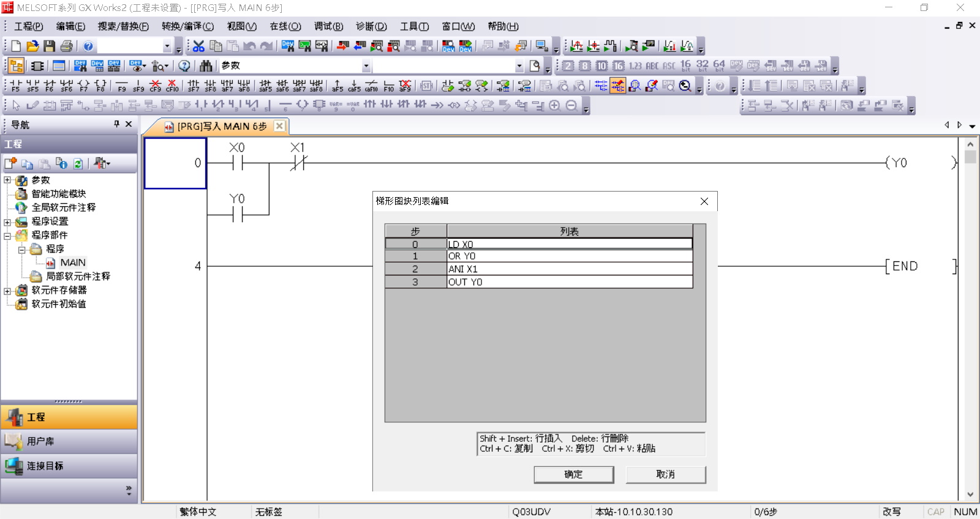Toggle the navigation window view button
980x519 pixels.
pyautogui.click(x=17, y=65)
